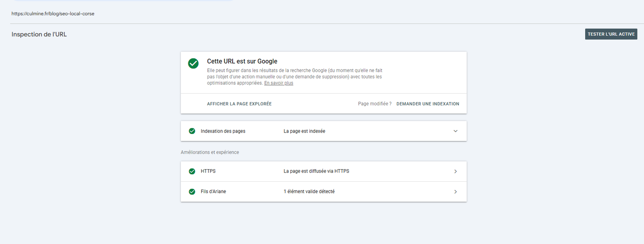
Task: Click the Inspection de l'URL heading
Action: pos(39,35)
